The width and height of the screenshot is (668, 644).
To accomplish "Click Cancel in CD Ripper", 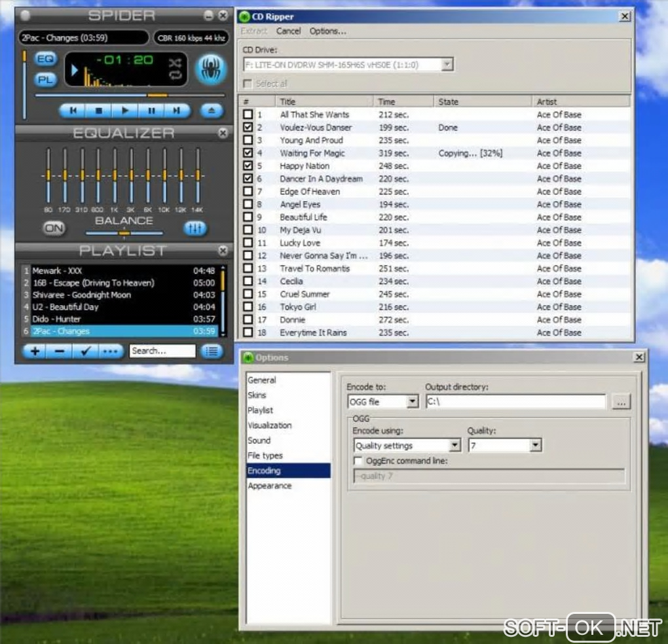I will pos(288,31).
